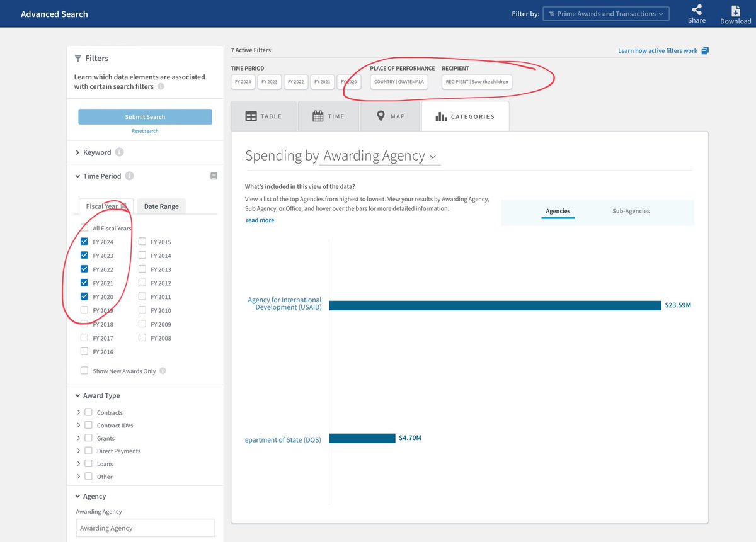Click the info icon next to Keyword
The width and height of the screenshot is (756, 542).
click(120, 152)
